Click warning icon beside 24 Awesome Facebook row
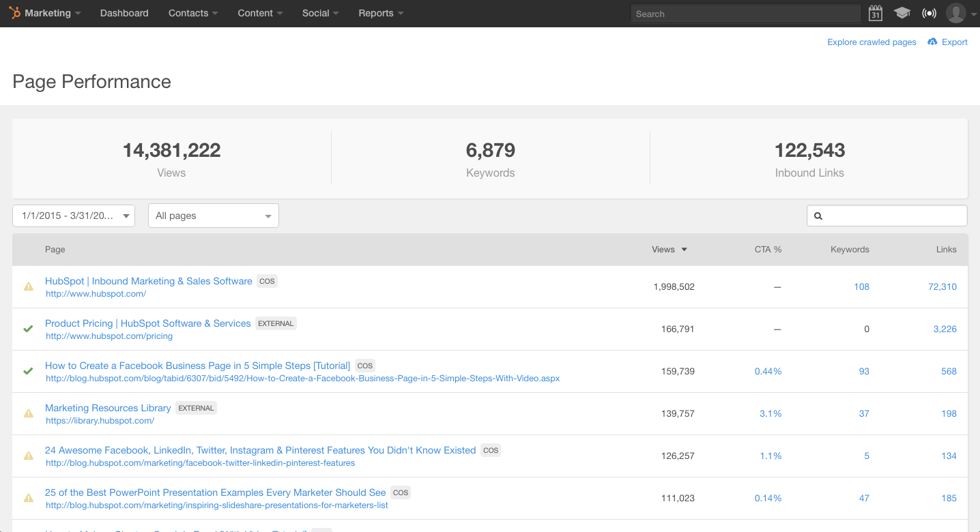Viewport: 980px width, 532px height. coord(29,456)
